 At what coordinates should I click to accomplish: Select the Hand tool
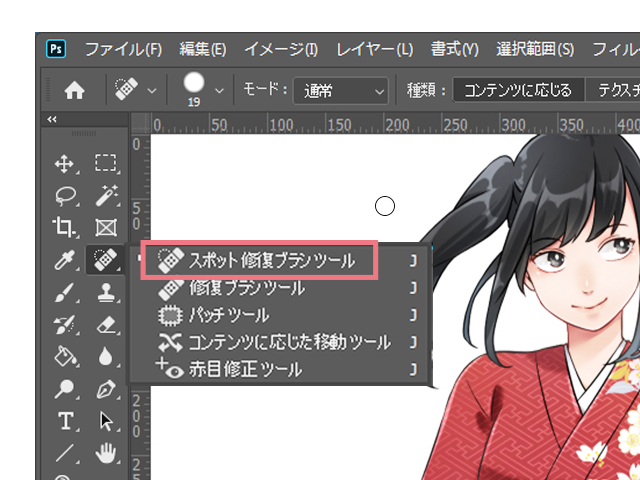tap(106, 453)
